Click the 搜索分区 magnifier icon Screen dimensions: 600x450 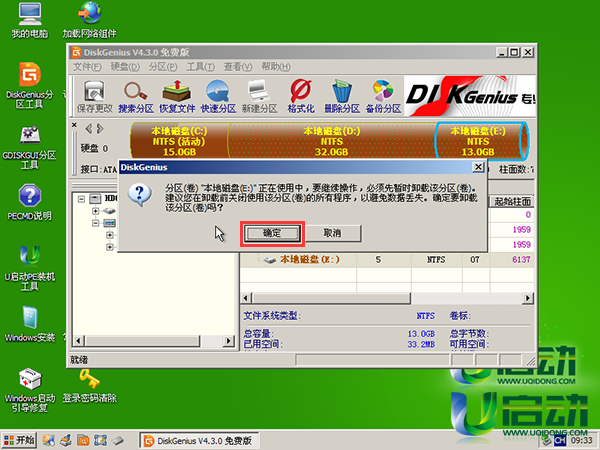point(135,97)
